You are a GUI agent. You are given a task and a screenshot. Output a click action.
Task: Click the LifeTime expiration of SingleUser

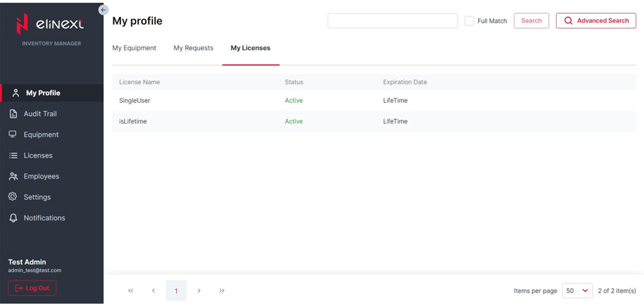tap(395, 100)
